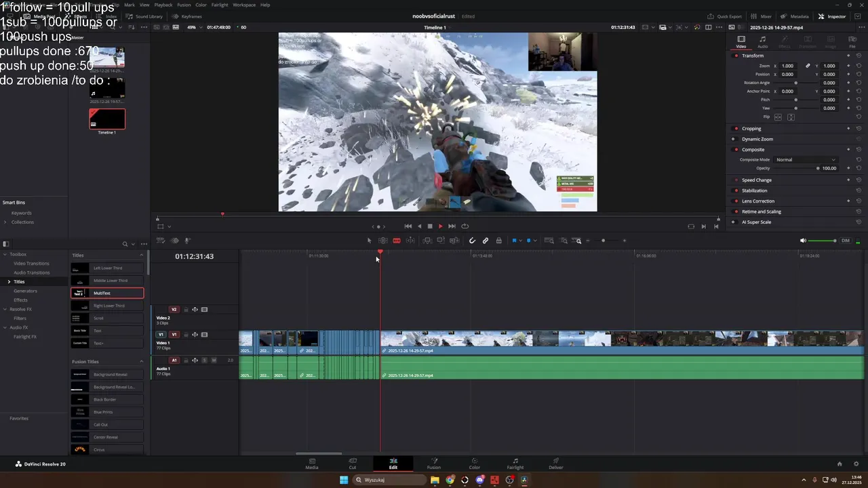Play in reverse with the reverse button

(419, 226)
